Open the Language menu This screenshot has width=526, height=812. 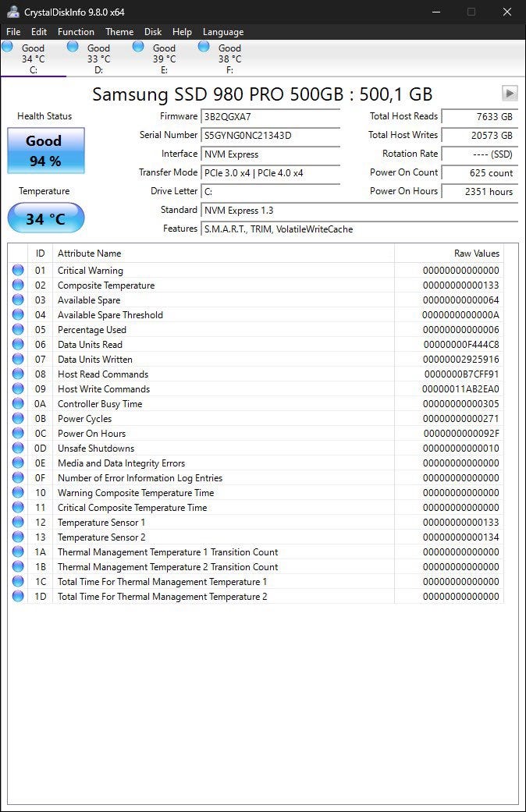223,31
